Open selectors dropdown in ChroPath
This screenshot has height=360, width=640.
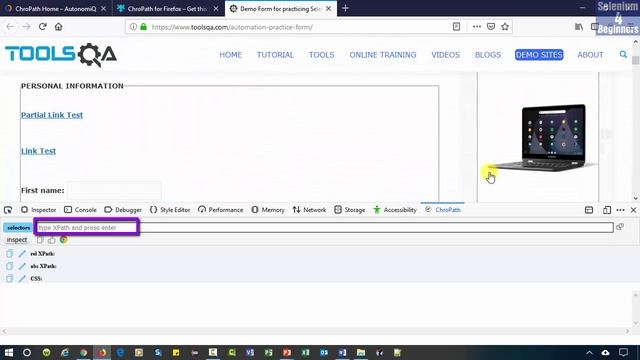click(x=18, y=227)
